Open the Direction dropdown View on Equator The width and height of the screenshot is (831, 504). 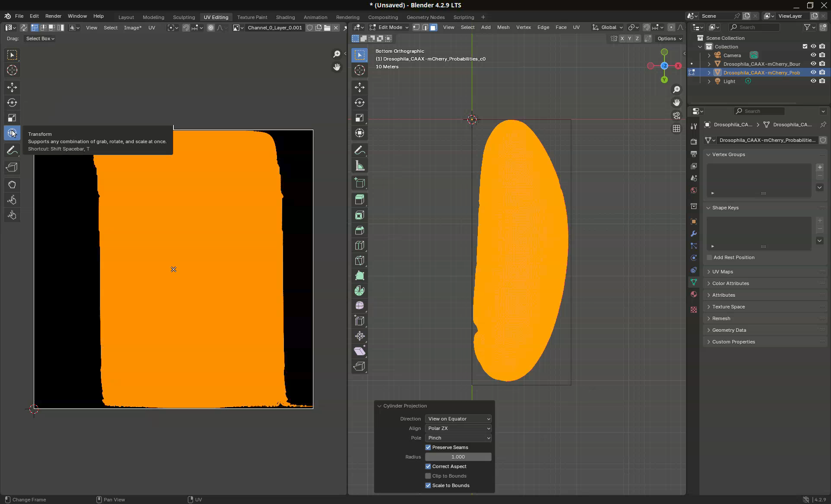coord(458,419)
